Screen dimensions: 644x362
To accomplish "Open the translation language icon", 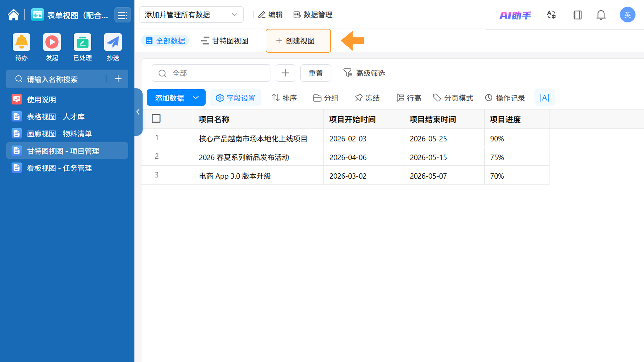I will (x=551, y=15).
